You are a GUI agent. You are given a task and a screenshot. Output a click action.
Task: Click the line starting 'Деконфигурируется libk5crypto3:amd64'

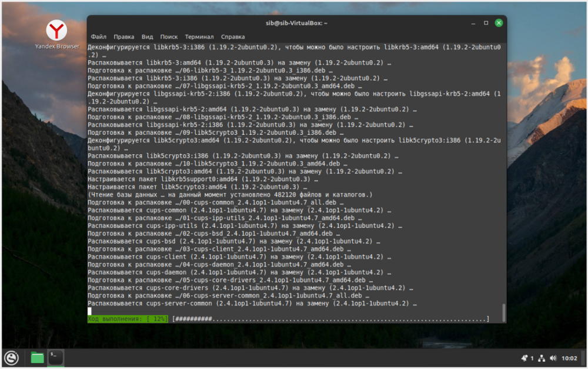(x=295, y=145)
